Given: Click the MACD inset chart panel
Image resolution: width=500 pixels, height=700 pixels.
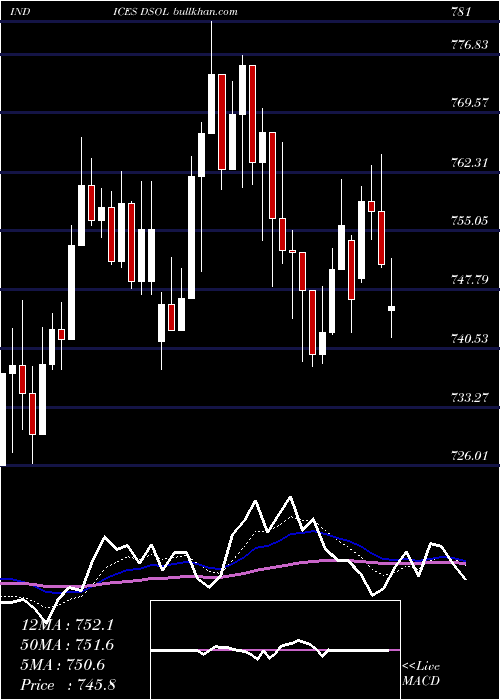Looking at the screenshot, I should [x=275, y=650].
